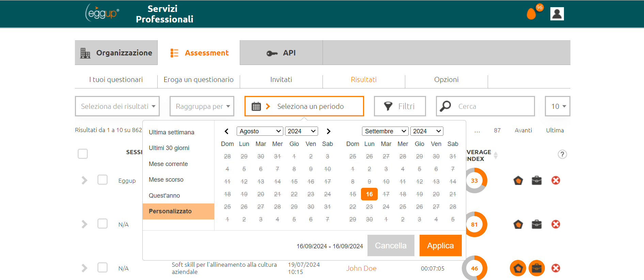Viewport: 644px width, 280px height.
Task: Check the Eggup row checkbox
Action: click(x=103, y=180)
